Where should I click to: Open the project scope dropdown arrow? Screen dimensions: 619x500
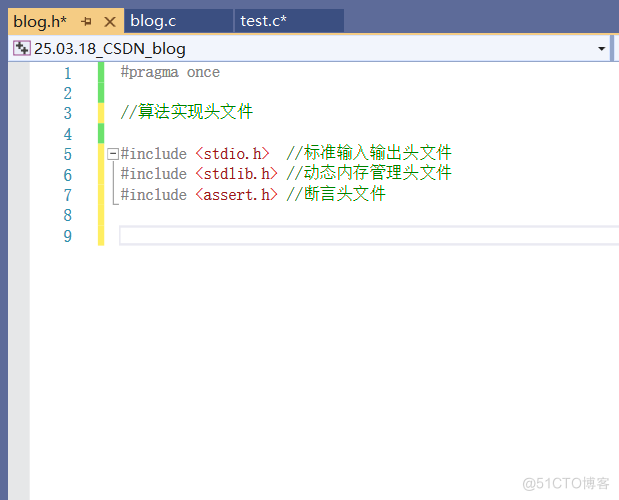coord(601,49)
